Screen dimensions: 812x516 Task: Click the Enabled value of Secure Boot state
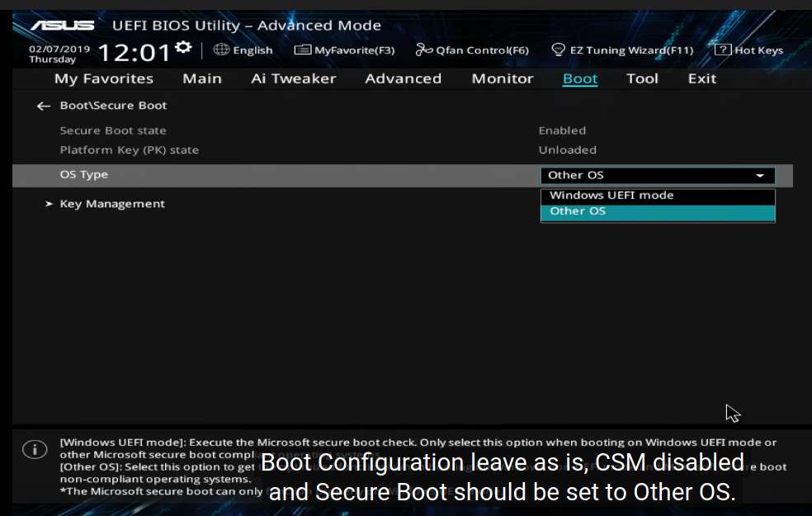click(x=563, y=130)
